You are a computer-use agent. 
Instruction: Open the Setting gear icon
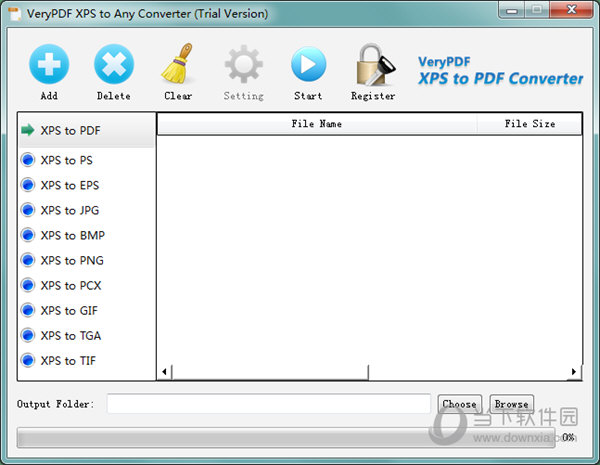pos(243,64)
